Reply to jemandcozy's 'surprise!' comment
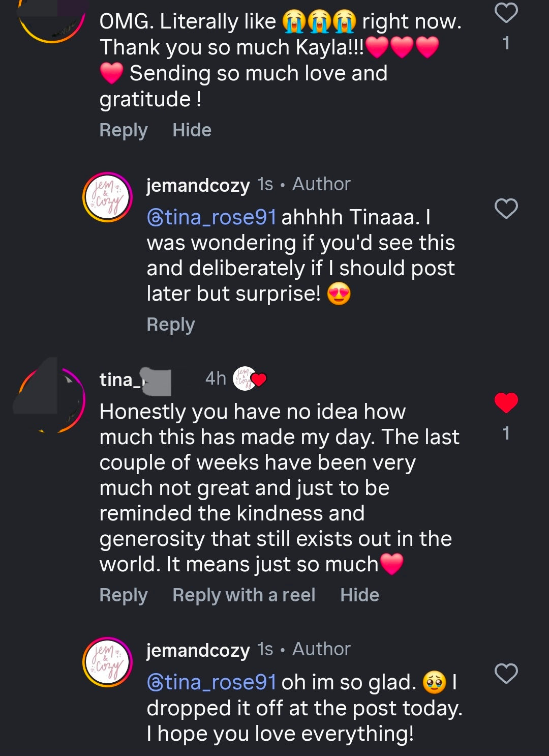This screenshot has width=549, height=756. 171,325
